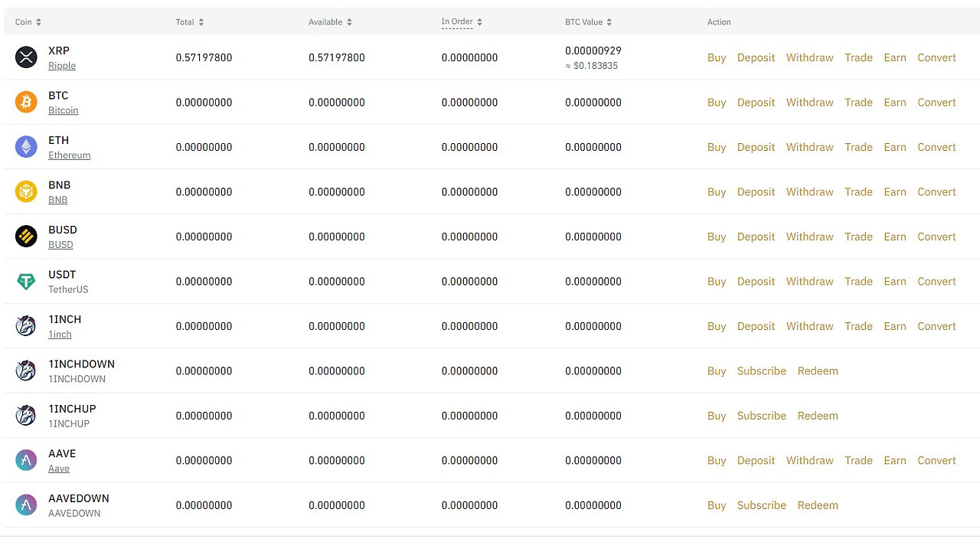980x542 pixels.
Task: Click the BNB yellow coin icon
Action: click(x=26, y=191)
